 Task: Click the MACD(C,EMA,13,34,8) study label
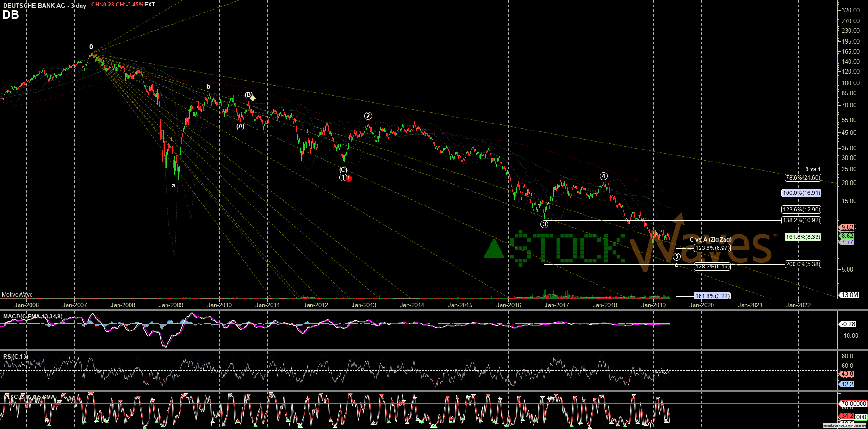click(33, 317)
